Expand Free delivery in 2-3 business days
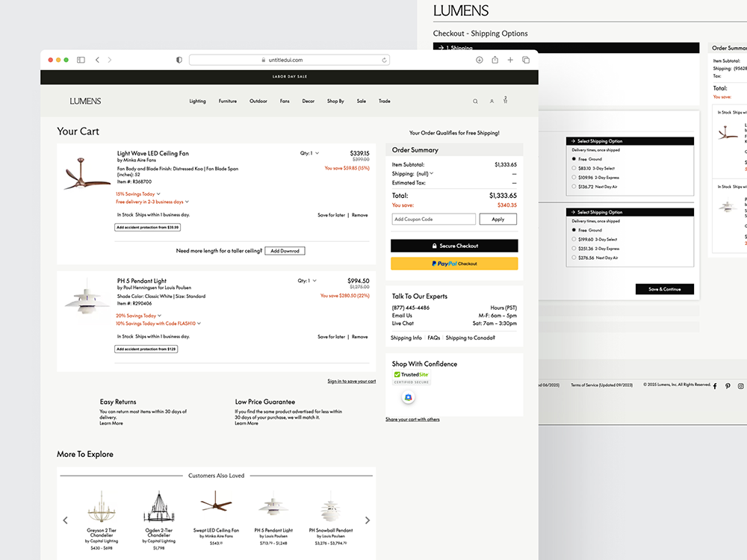 tap(152, 202)
